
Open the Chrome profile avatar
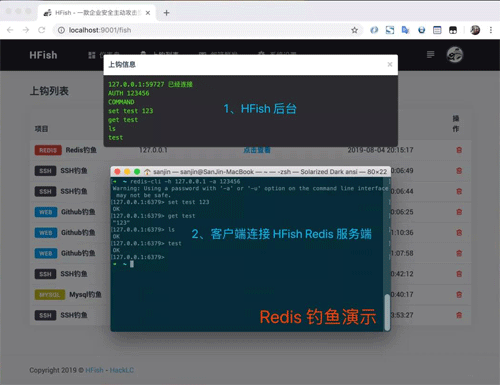click(475, 30)
